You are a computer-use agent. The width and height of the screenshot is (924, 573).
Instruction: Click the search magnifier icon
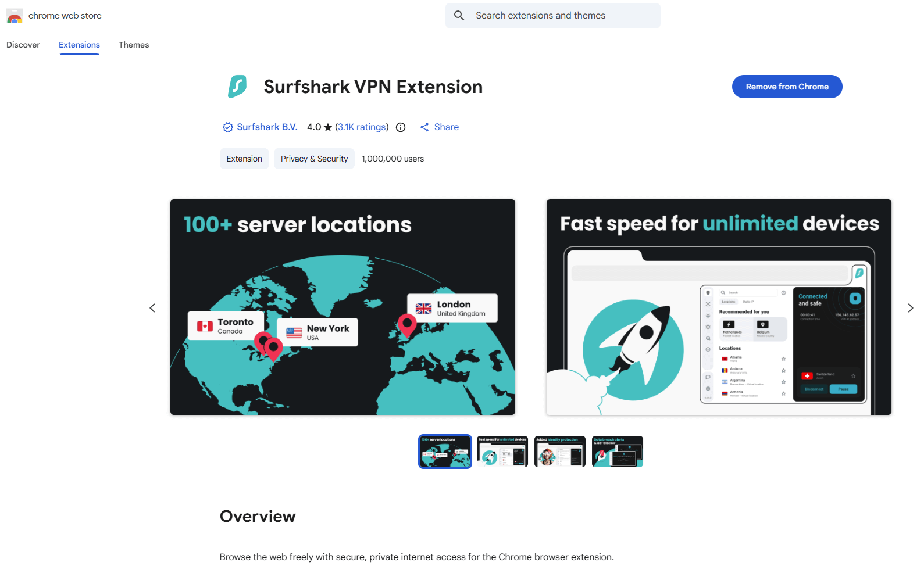click(x=459, y=16)
